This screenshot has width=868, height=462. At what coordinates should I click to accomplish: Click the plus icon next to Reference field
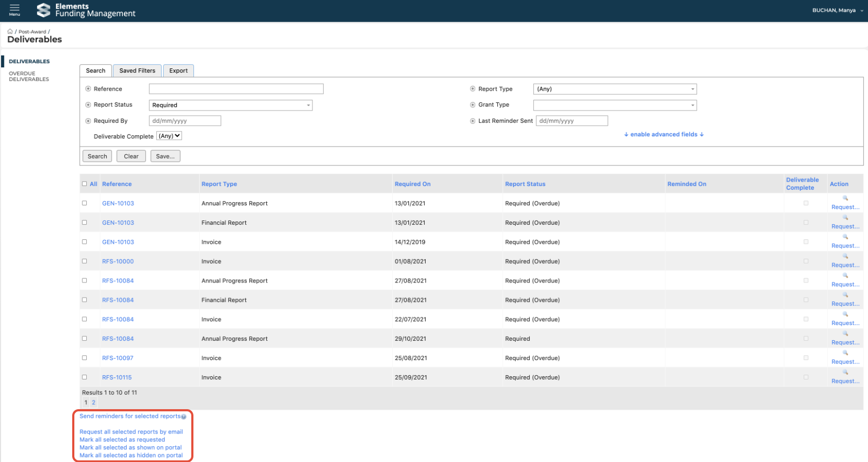[88, 89]
